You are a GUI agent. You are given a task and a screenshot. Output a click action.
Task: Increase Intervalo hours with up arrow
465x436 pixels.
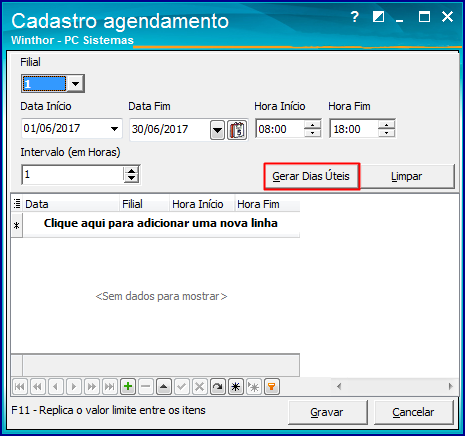(x=131, y=171)
